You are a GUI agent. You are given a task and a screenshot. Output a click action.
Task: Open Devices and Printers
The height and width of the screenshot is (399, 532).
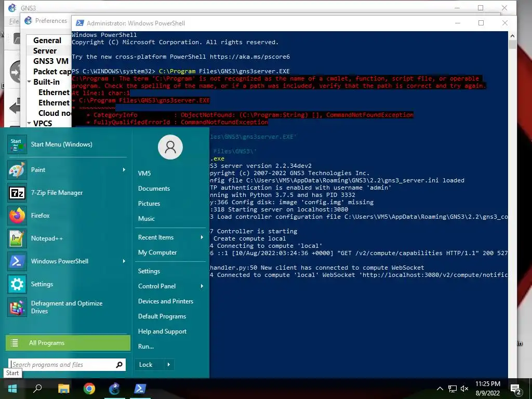[166, 301]
